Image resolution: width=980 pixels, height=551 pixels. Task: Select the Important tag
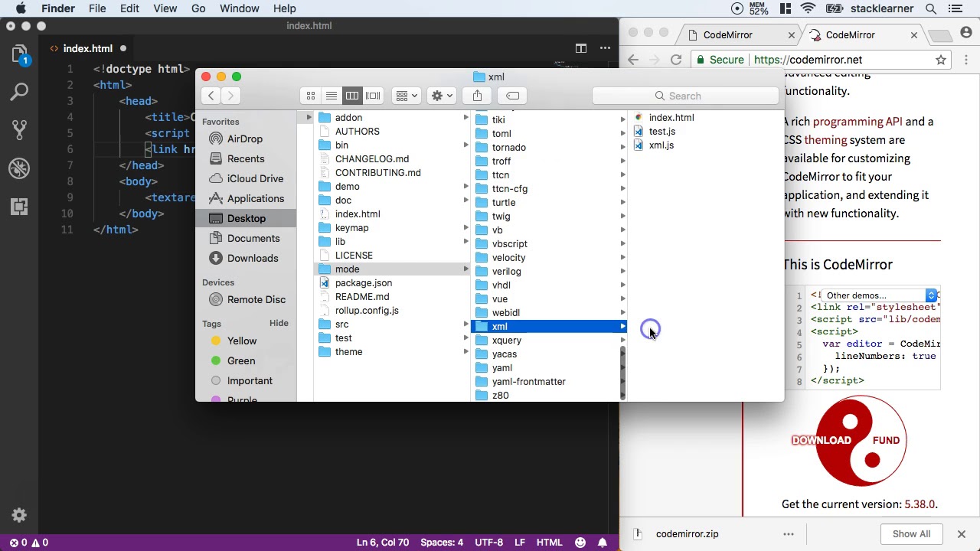click(250, 380)
